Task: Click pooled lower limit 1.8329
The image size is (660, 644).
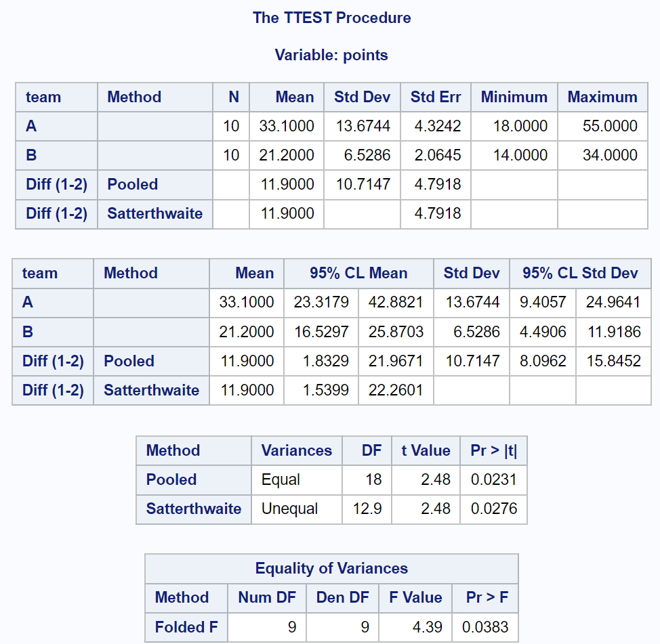Action: [326, 361]
